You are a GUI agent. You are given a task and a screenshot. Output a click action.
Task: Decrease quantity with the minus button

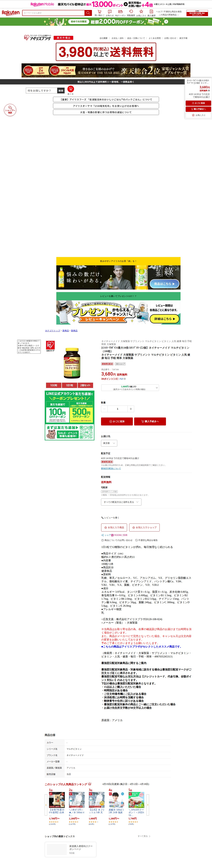click(x=104, y=409)
